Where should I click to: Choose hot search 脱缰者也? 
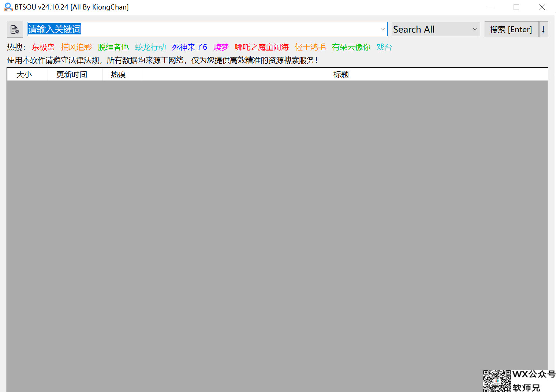click(113, 47)
